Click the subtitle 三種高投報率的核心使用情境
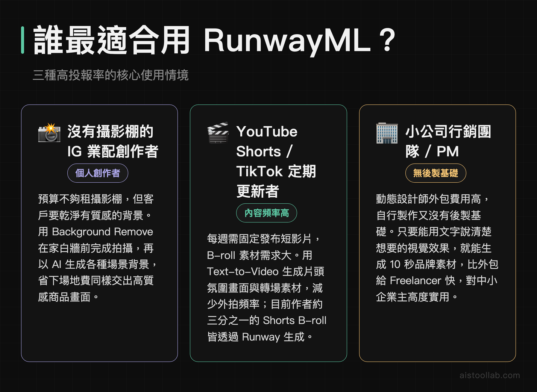This screenshot has width=537, height=392. [x=111, y=75]
